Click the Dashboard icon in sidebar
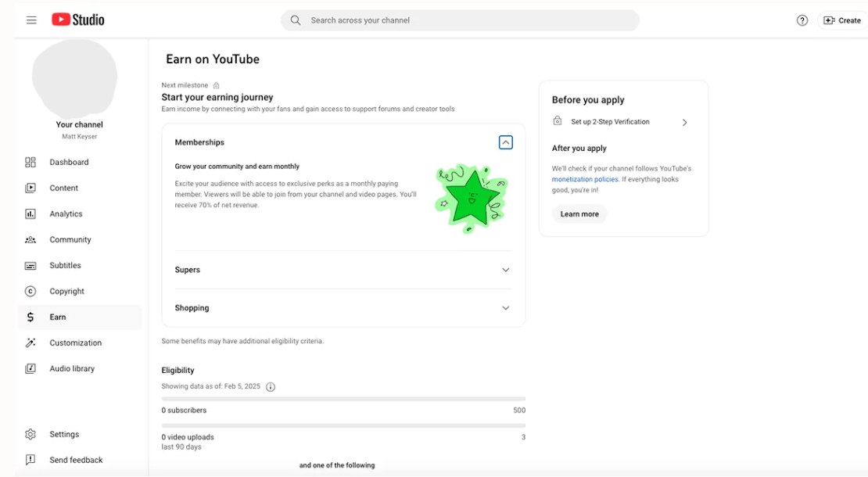The height and width of the screenshot is (477, 868). [x=30, y=163]
